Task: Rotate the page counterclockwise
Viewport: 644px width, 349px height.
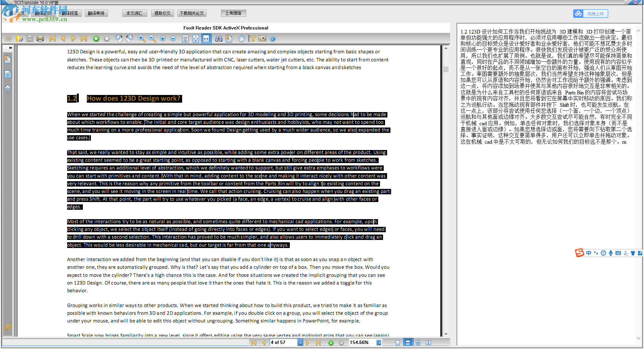Action: click(129, 39)
